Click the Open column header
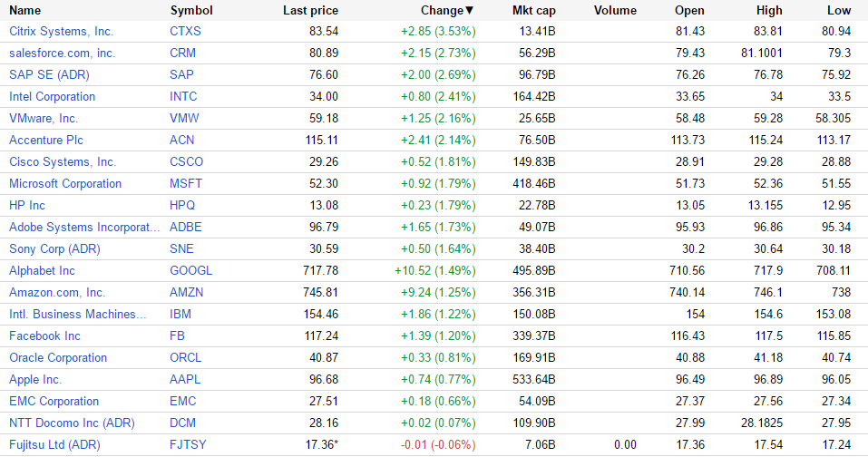This screenshot has height=457, width=868. point(689,11)
